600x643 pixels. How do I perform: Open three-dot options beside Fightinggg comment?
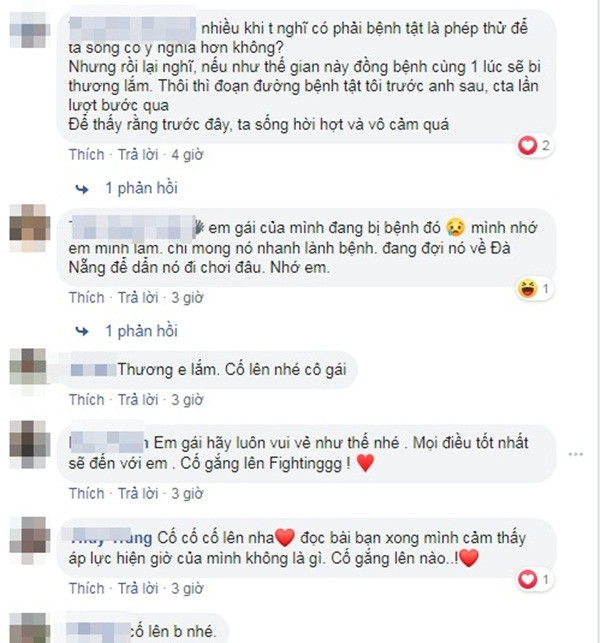click(576, 454)
